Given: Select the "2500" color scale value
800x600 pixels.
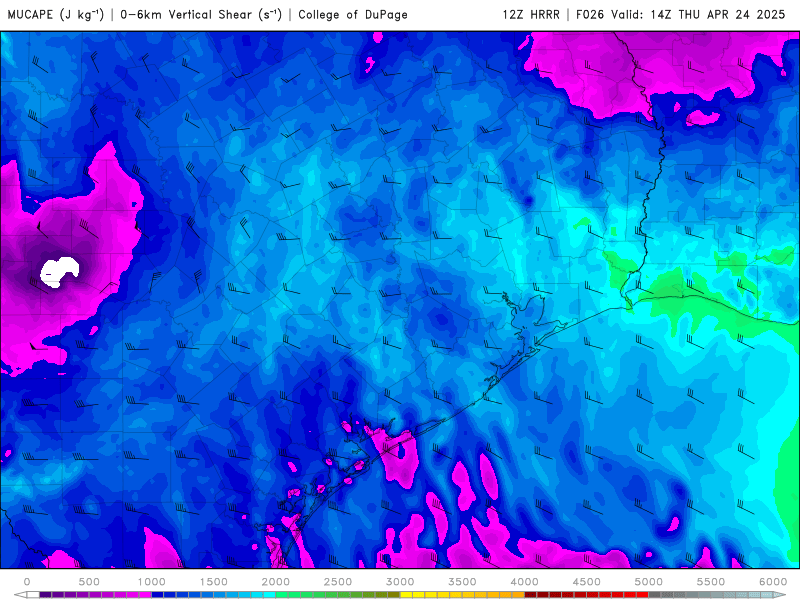Looking at the screenshot, I should tap(338, 582).
